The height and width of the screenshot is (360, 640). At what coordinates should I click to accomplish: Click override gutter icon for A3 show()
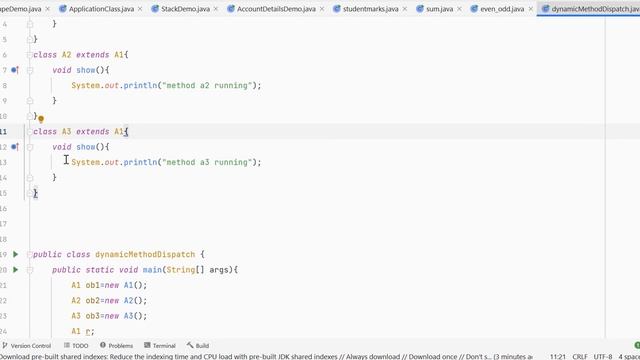tap(15, 147)
